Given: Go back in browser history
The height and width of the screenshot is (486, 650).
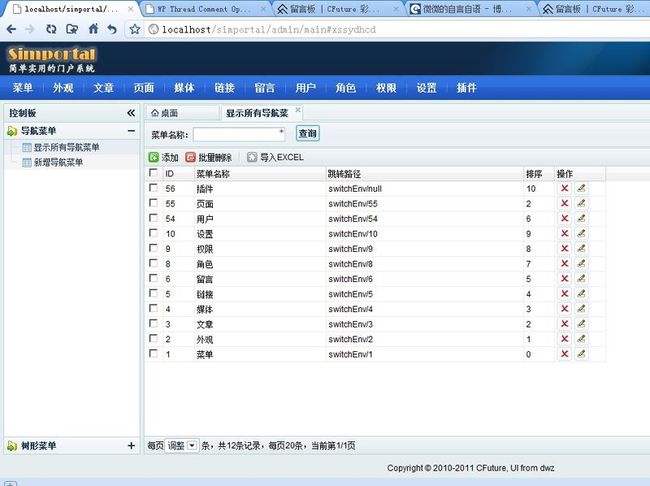Looking at the screenshot, I should point(11,29).
